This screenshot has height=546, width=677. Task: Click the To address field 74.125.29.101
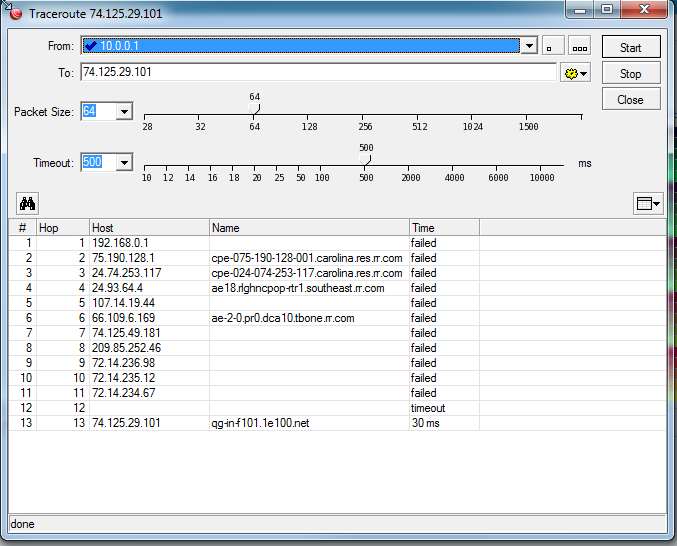pyautogui.click(x=318, y=72)
